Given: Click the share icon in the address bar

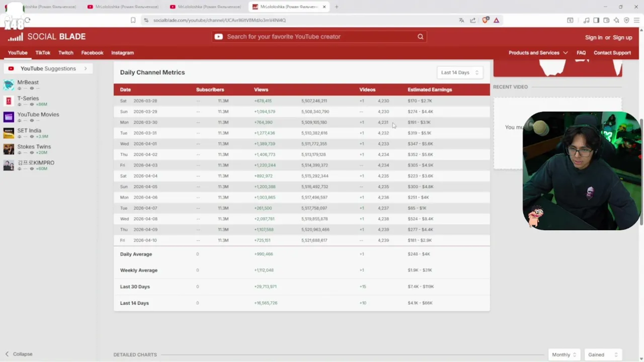Looking at the screenshot, I should 473,20.
